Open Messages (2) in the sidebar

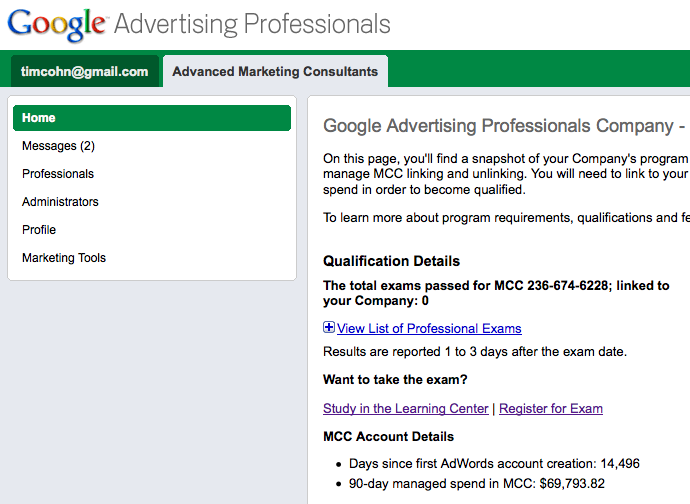tap(58, 146)
